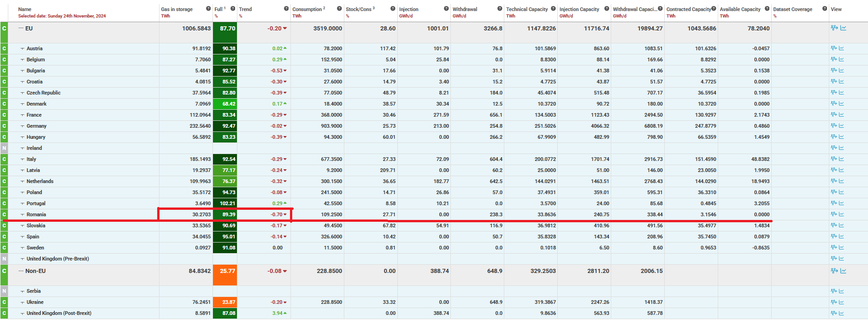Expand the Germany row

[x=22, y=126]
